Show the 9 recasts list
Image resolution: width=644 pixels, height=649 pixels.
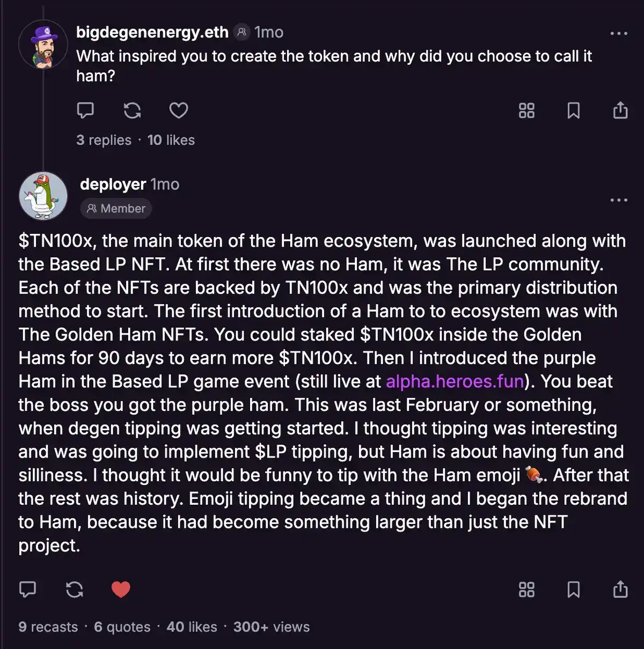(x=48, y=627)
